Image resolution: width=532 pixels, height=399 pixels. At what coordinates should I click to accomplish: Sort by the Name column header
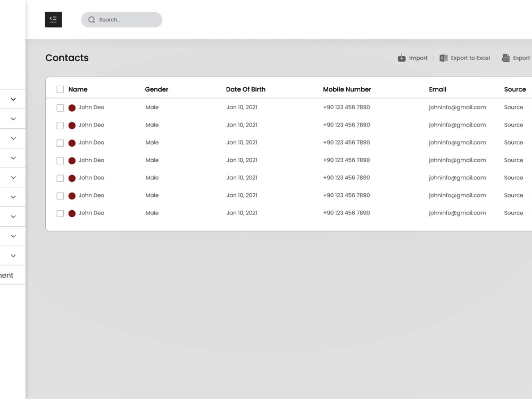(78, 89)
